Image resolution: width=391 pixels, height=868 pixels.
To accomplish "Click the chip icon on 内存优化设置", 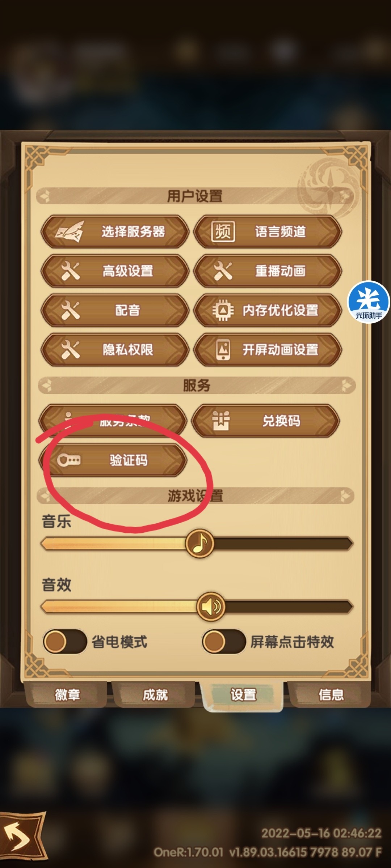I will pyautogui.click(x=223, y=310).
